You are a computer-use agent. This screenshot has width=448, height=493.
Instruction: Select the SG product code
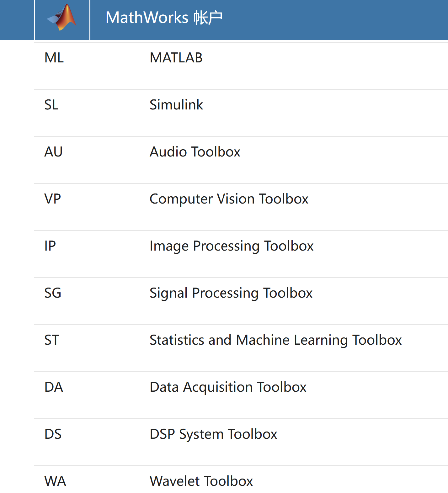[x=53, y=293]
